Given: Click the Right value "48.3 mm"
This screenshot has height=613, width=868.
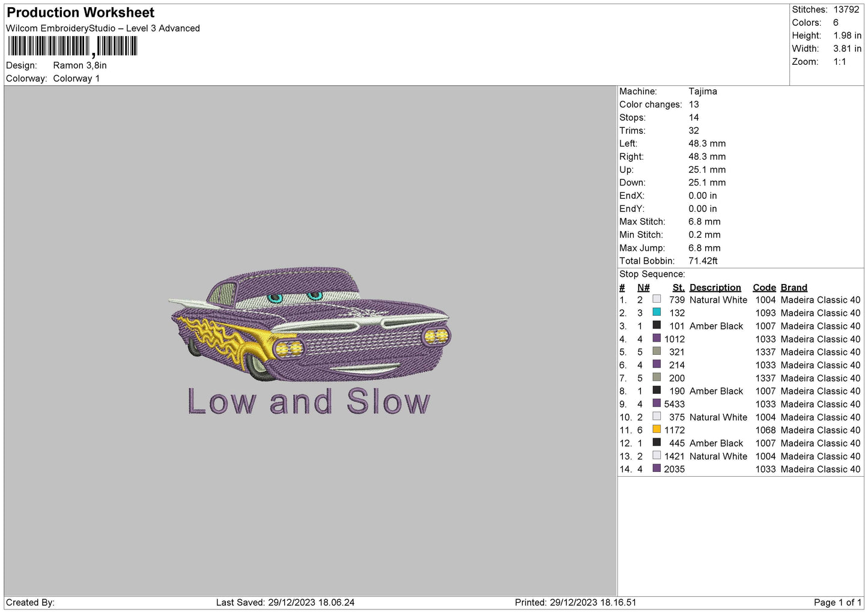Looking at the screenshot, I should pyautogui.click(x=707, y=157).
